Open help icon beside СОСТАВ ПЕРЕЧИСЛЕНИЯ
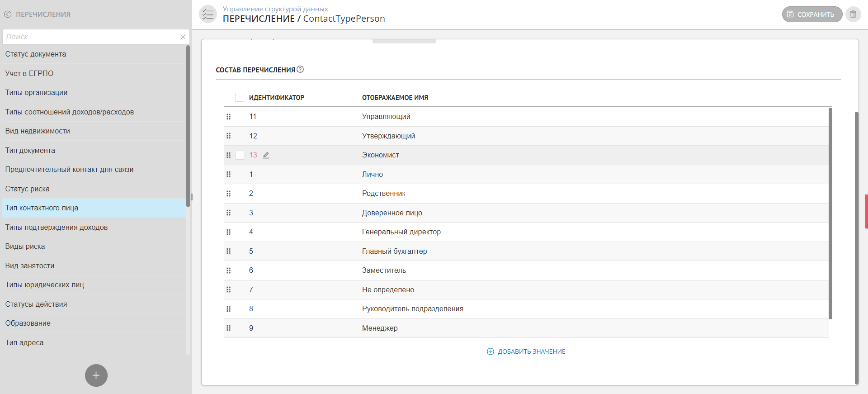The image size is (868, 394). click(300, 70)
